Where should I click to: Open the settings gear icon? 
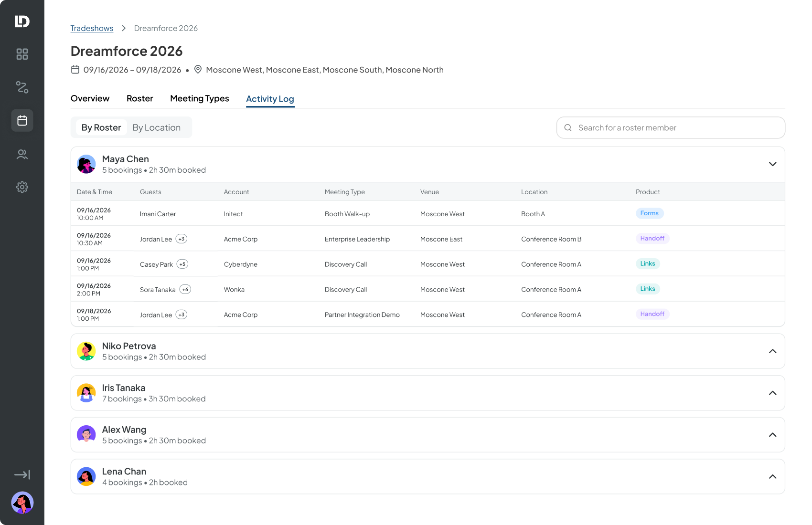click(x=22, y=187)
